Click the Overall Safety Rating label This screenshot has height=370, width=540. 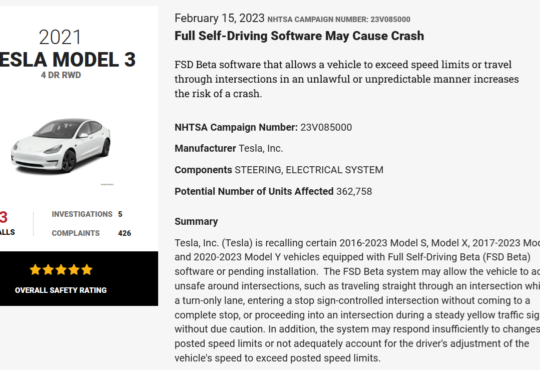pos(61,290)
